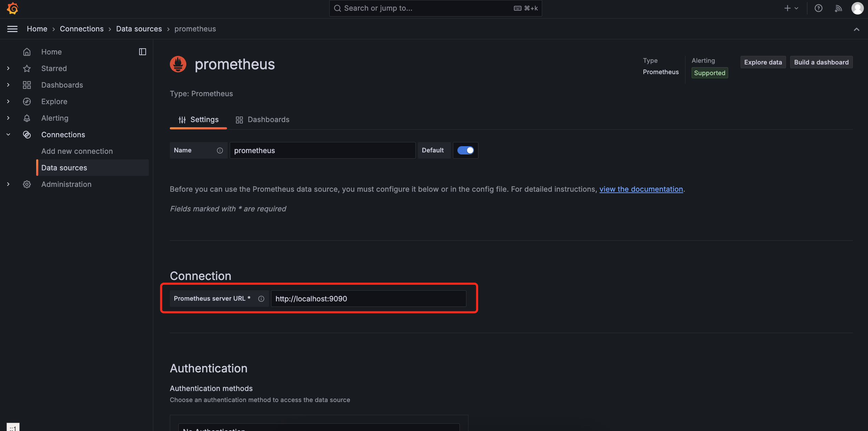Click the Starred star icon
The image size is (868, 431).
point(27,69)
